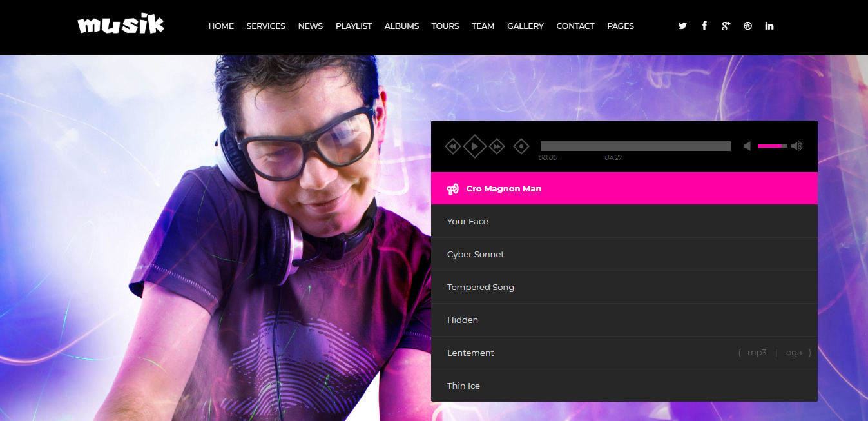This screenshot has width=868, height=421.
Task: Skip to the previous track
Action: point(453,147)
